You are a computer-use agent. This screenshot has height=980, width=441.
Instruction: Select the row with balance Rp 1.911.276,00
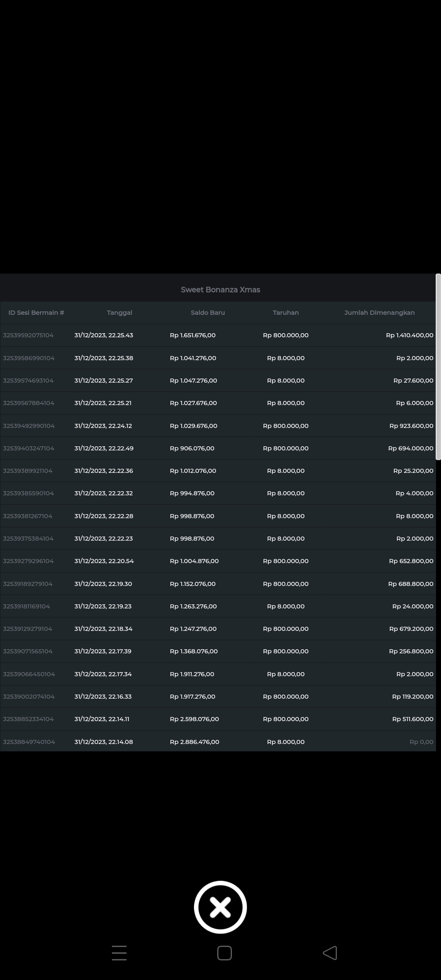point(192,674)
